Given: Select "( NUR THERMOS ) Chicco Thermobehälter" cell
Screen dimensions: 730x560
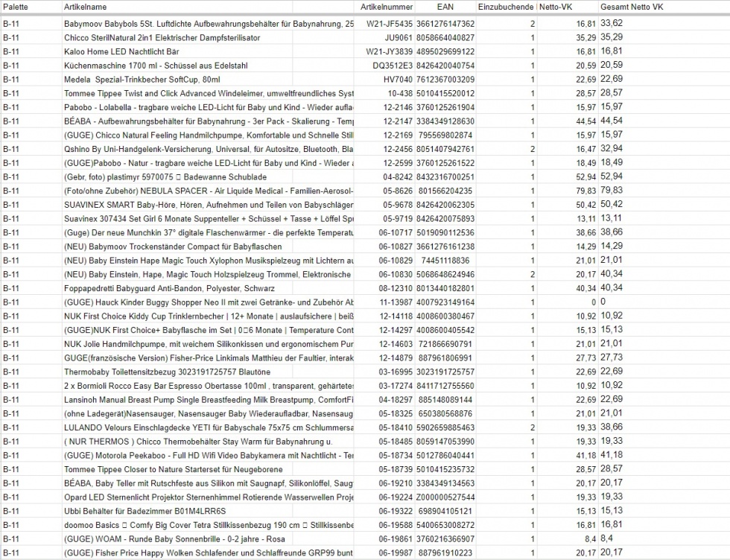Looking at the screenshot, I should click(198, 442).
